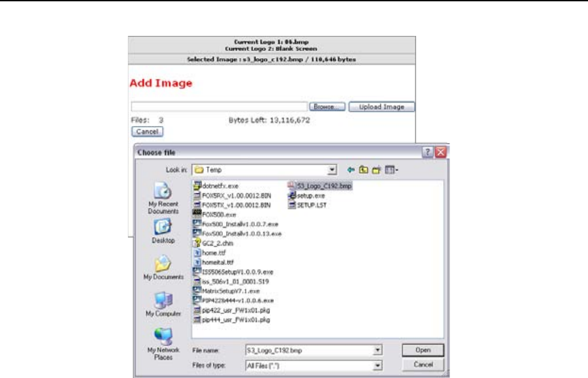
Task: Select file dotnetfx.exe
Action: pyautogui.click(x=216, y=186)
